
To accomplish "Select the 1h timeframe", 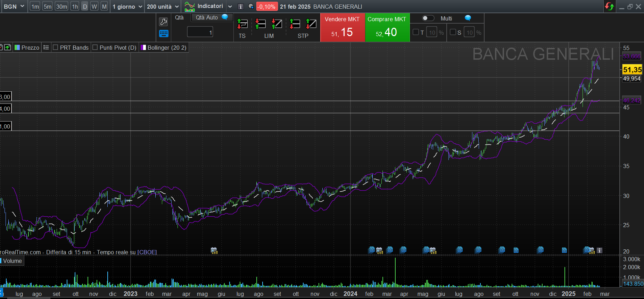I will point(75,7).
